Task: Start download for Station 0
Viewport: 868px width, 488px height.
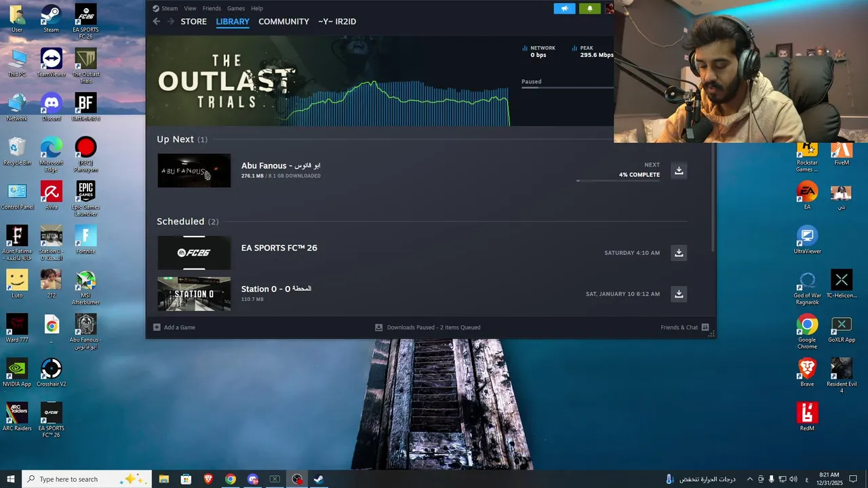Action: click(x=679, y=294)
